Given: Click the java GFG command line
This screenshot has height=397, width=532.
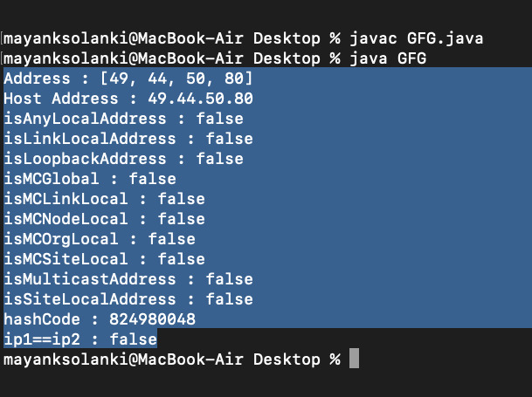Looking at the screenshot, I should pyautogui.click(x=215, y=58).
